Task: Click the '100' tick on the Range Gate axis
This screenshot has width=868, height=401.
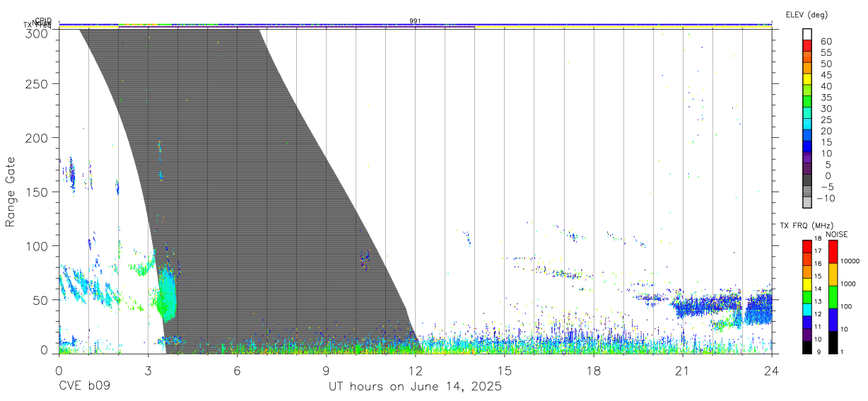Action: pyautogui.click(x=37, y=245)
